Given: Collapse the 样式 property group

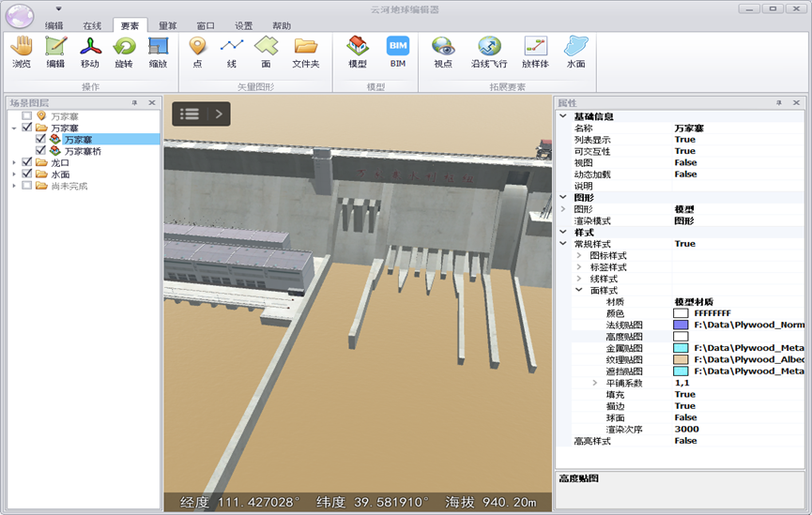Looking at the screenshot, I should 563,233.
